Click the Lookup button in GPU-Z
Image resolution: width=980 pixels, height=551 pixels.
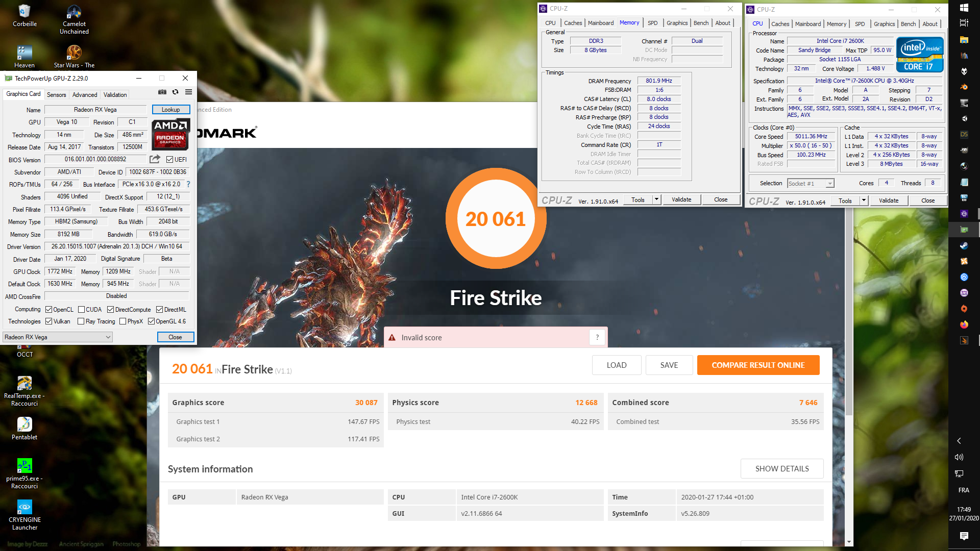(171, 110)
